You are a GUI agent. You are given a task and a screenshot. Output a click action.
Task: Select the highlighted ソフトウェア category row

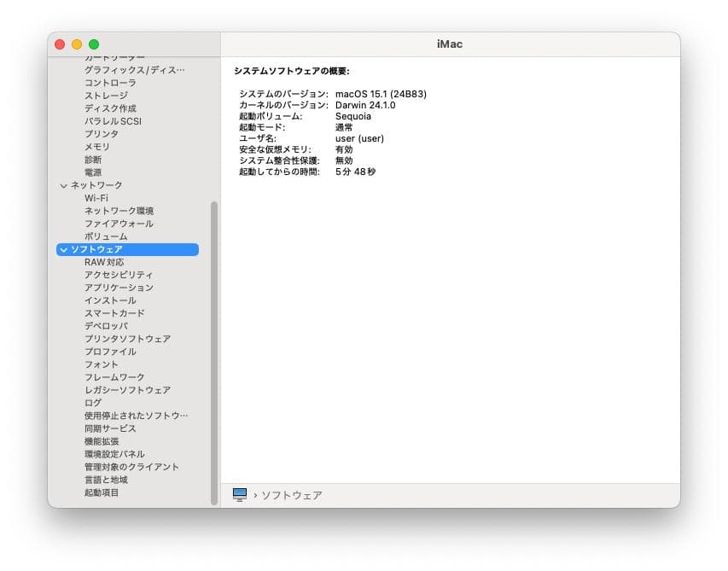click(x=127, y=249)
